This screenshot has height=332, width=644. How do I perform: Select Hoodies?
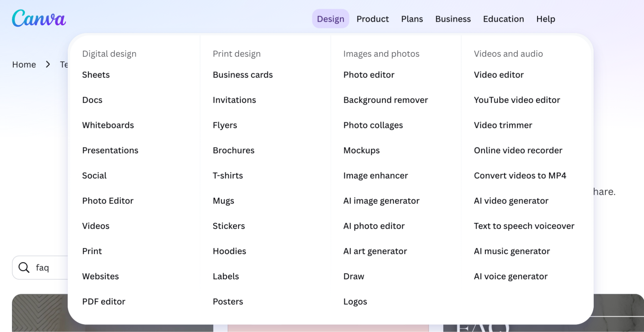click(229, 251)
